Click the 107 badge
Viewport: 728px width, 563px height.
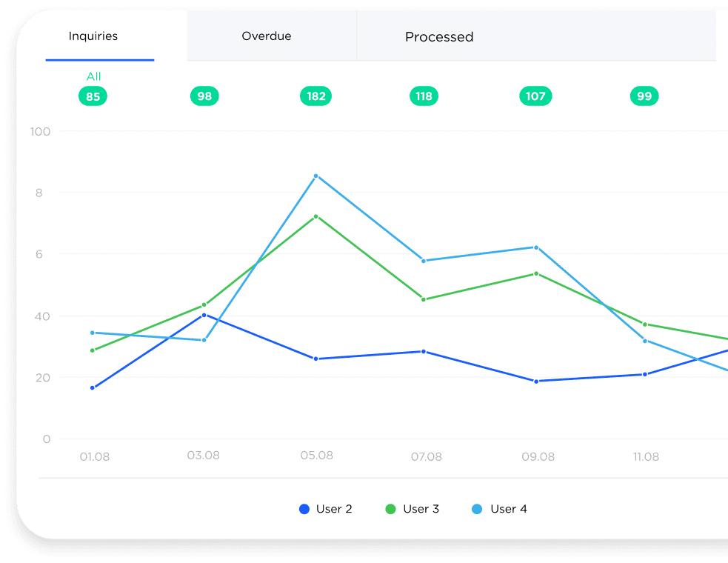pyautogui.click(x=535, y=96)
